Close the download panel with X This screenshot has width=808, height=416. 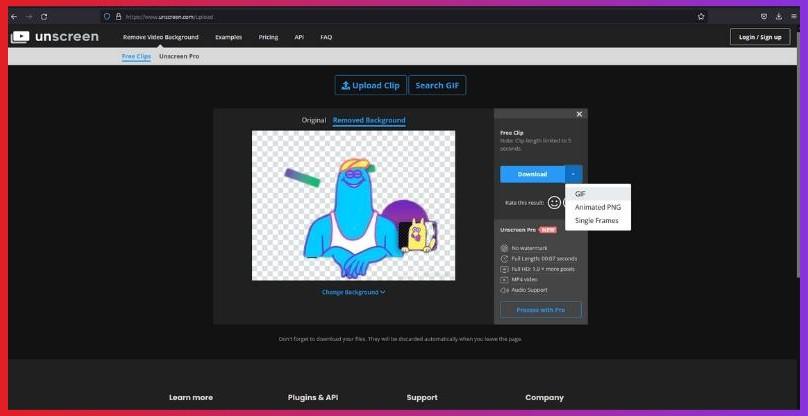tap(579, 115)
